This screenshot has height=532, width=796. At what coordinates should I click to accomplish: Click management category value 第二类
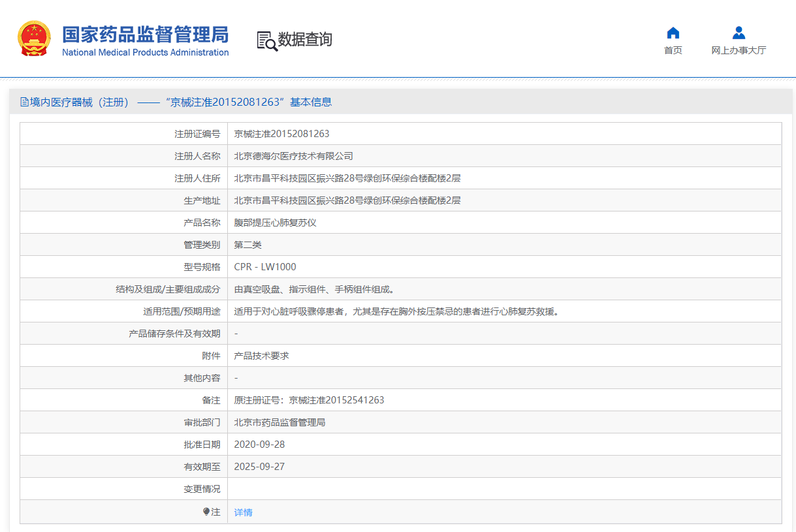(248, 245)
